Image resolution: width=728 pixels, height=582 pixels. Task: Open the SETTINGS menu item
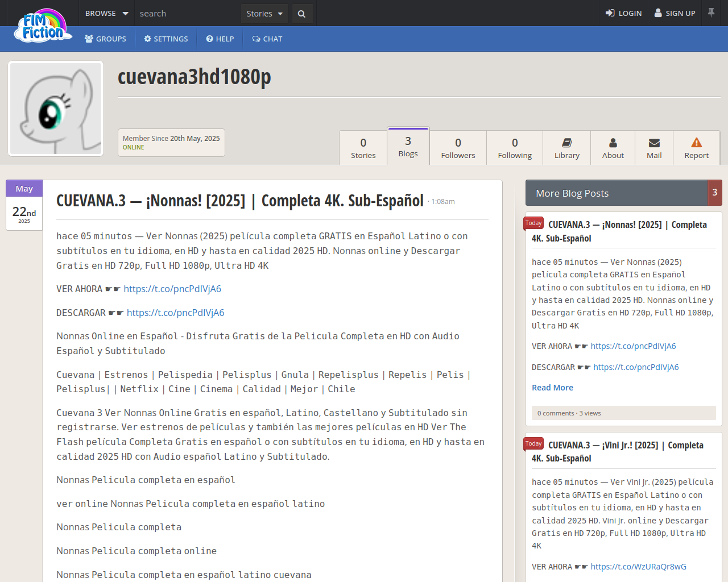(166, 39)
